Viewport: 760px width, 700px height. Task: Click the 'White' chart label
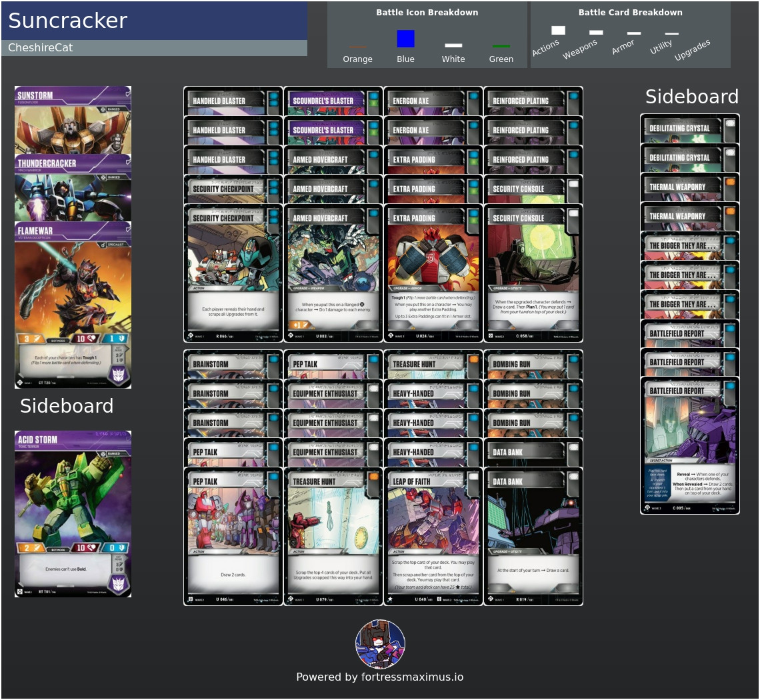[453, 59]
